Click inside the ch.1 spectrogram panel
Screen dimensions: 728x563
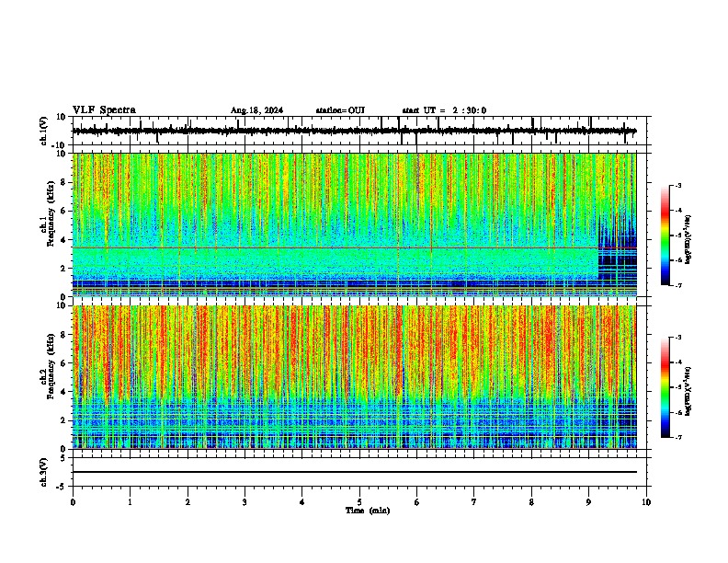point(354,224)
